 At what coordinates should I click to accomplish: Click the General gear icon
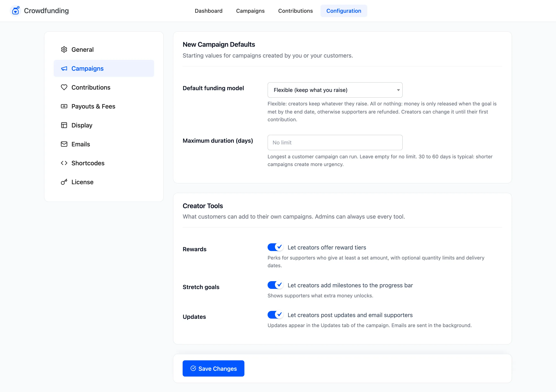(x=64, y=49)
